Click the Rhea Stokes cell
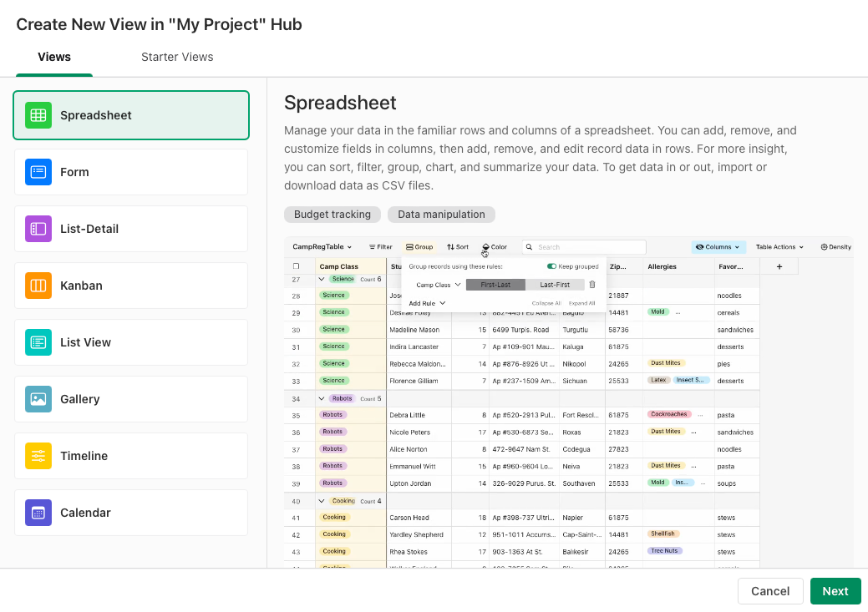Screen dimensions: 868x612 (x=419, y=552)
